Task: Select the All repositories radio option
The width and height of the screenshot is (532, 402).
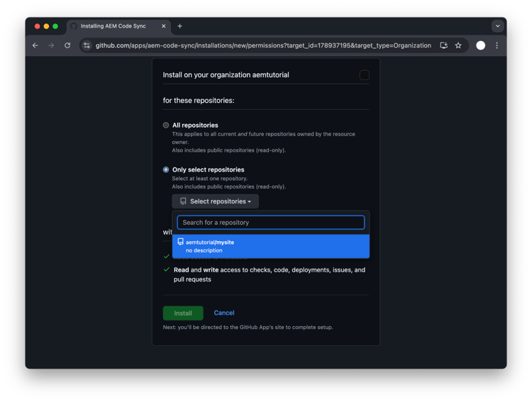Action: (x=166, y=125)
